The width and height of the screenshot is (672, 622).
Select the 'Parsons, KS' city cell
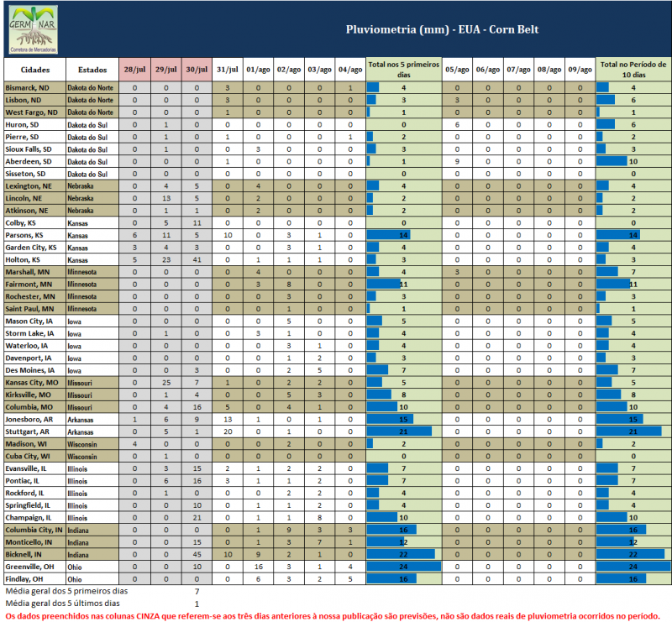tap(35, 235)
